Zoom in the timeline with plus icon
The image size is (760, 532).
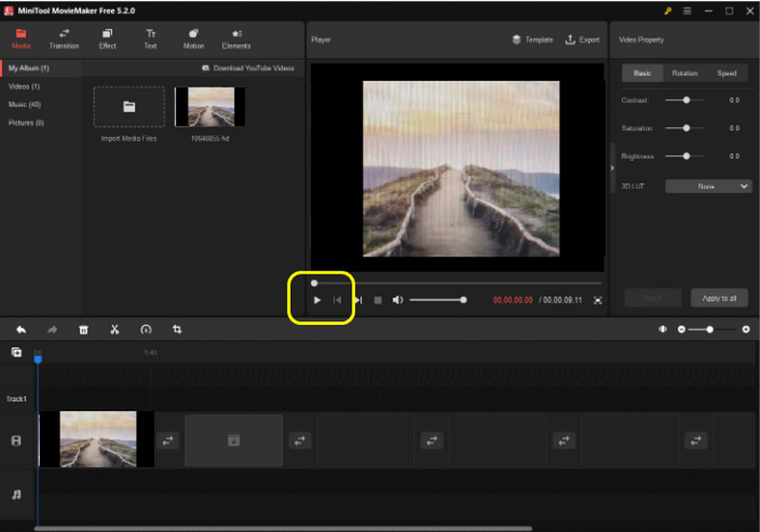(x=746, y=330)
